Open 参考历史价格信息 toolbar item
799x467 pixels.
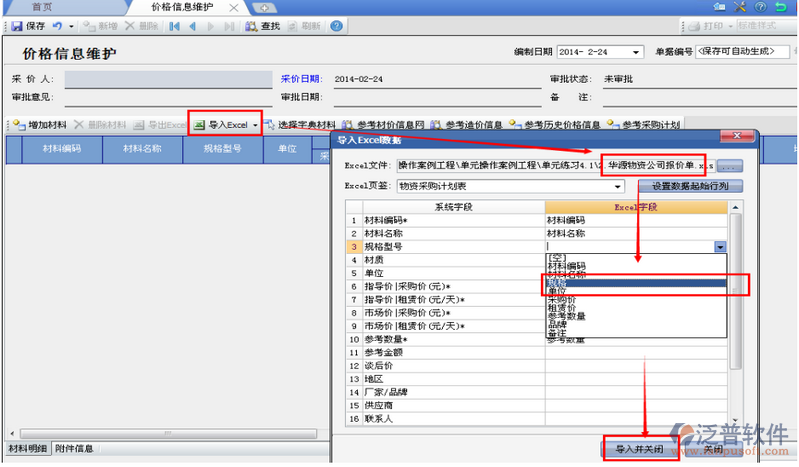point(554,125)
